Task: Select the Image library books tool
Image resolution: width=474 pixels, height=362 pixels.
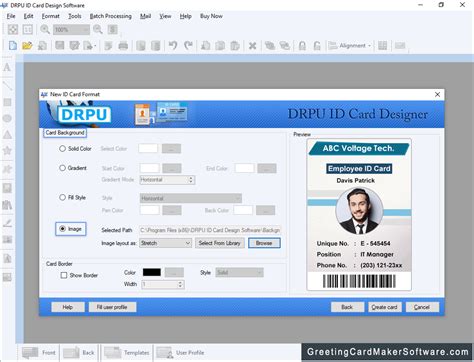Action: point(7,205)
